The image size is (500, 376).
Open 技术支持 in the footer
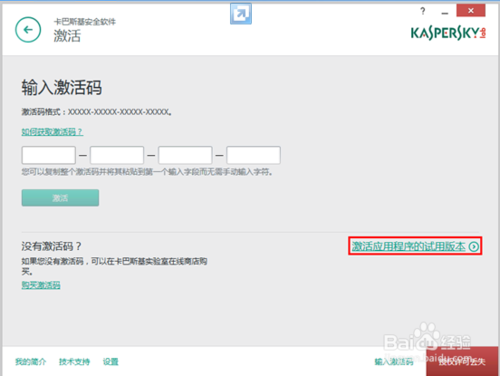tap(75, 362)
